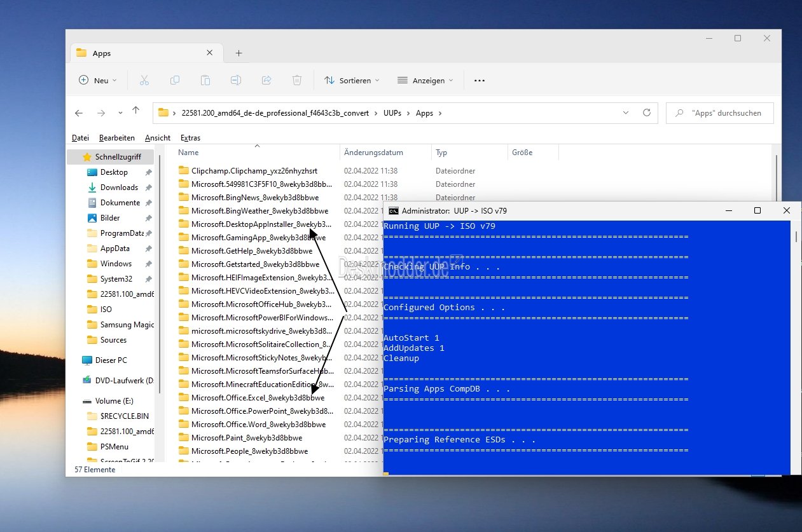This screenshot has height=532, width=802.
Task: Go back with the left arrow
Action: point(79,113)
